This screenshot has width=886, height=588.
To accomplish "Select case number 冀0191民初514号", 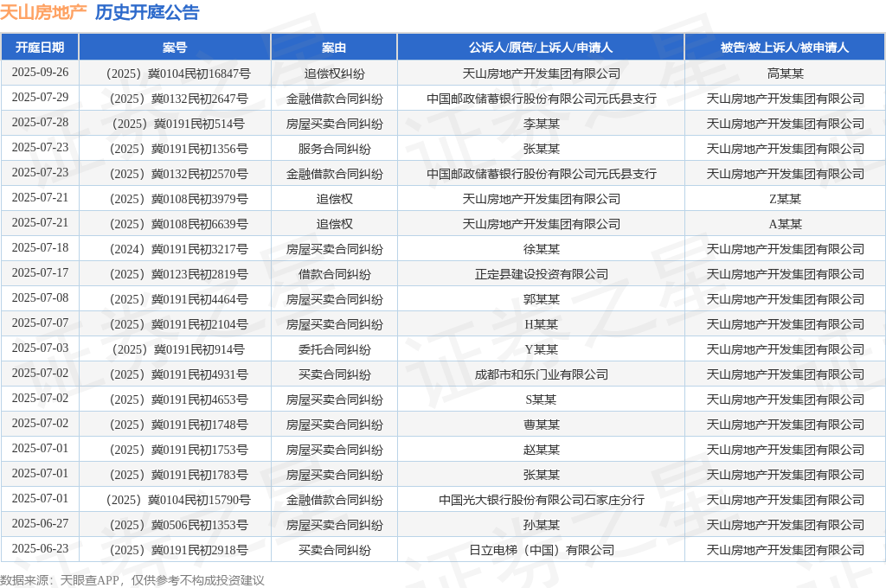I will [178, 124].
